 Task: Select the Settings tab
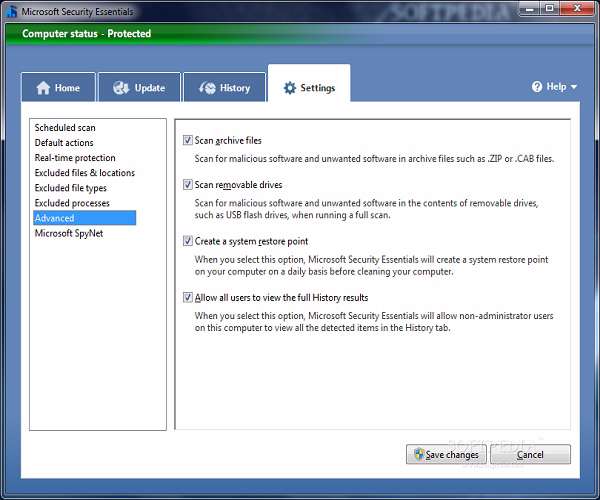(309, 84)
